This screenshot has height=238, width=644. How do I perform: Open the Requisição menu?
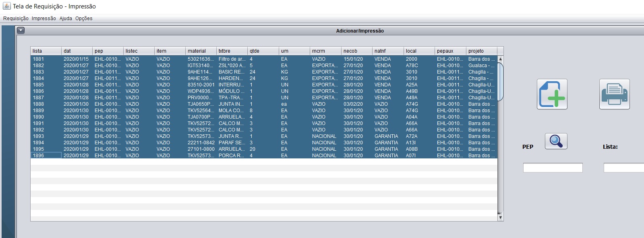16,18
